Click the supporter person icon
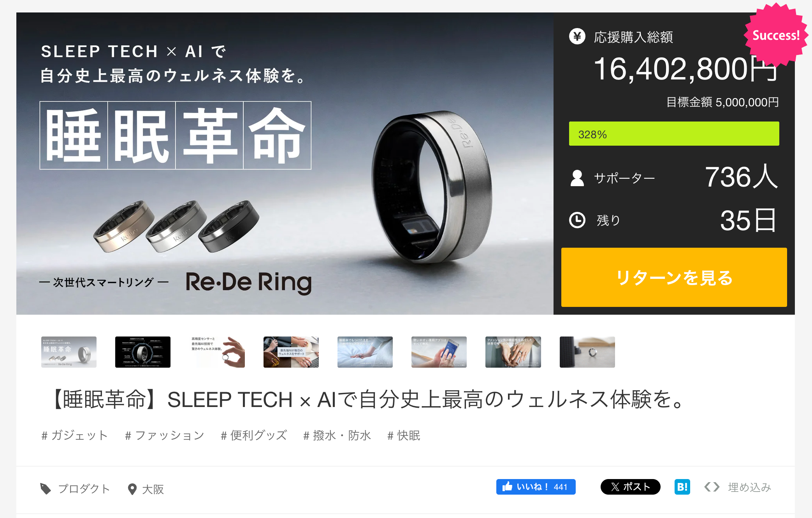Screen dimensions: 812x518 [577, 178]
